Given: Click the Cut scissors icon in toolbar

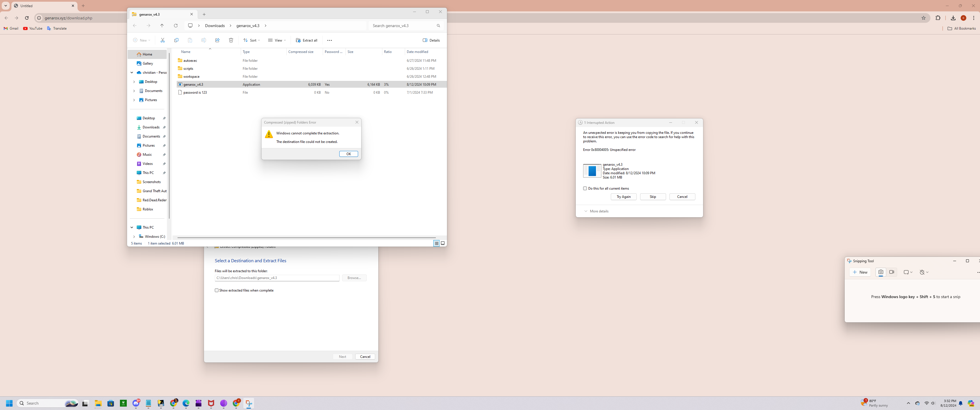Looking at the screenshot, I should tap(162, 40).
